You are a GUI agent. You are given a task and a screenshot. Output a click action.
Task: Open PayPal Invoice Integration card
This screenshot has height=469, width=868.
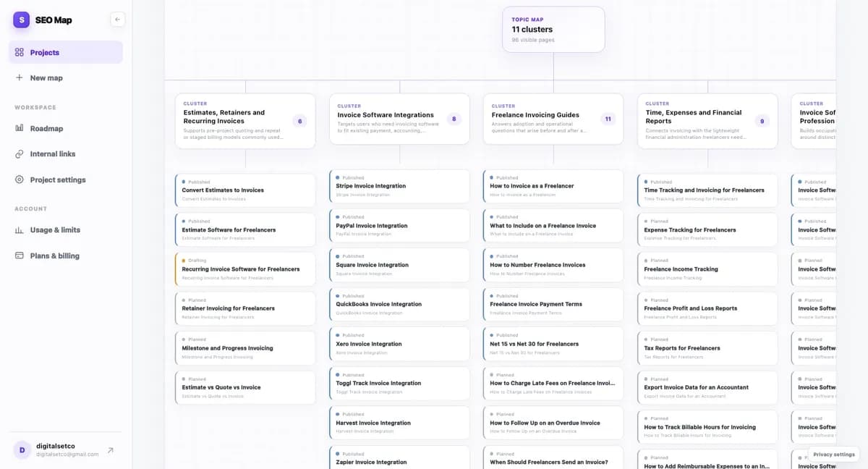[x=399, y=226]
